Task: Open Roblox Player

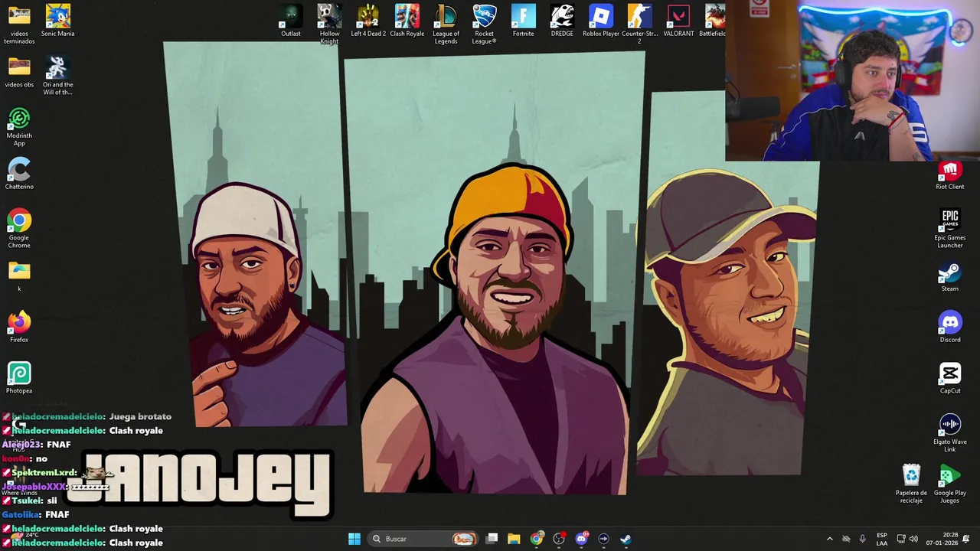Action: (x=601, y=21)
